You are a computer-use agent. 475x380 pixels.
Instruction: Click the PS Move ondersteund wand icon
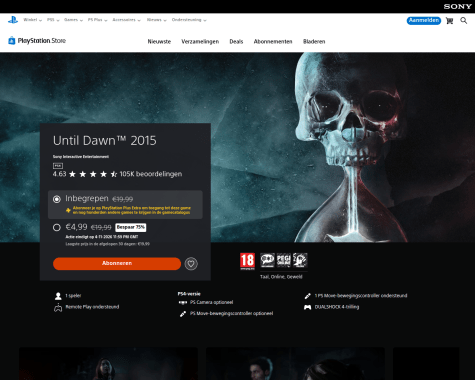pos(307,296)
